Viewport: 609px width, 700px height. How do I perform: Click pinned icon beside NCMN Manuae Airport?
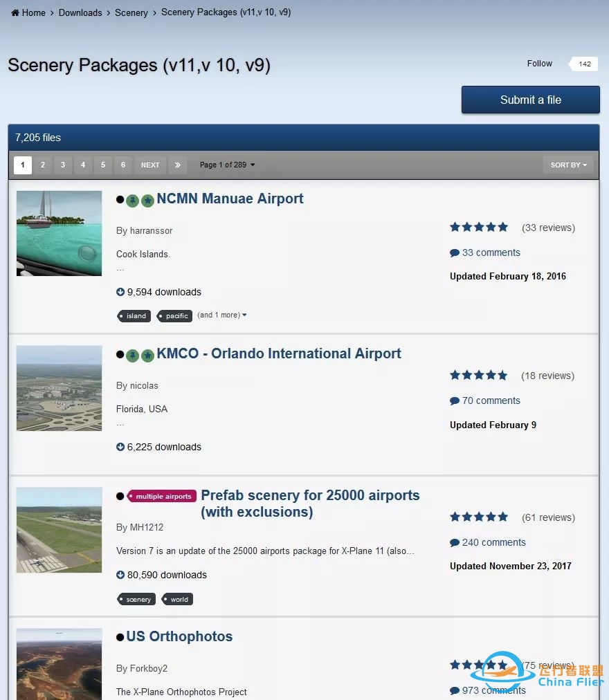[x=133, y=201]
